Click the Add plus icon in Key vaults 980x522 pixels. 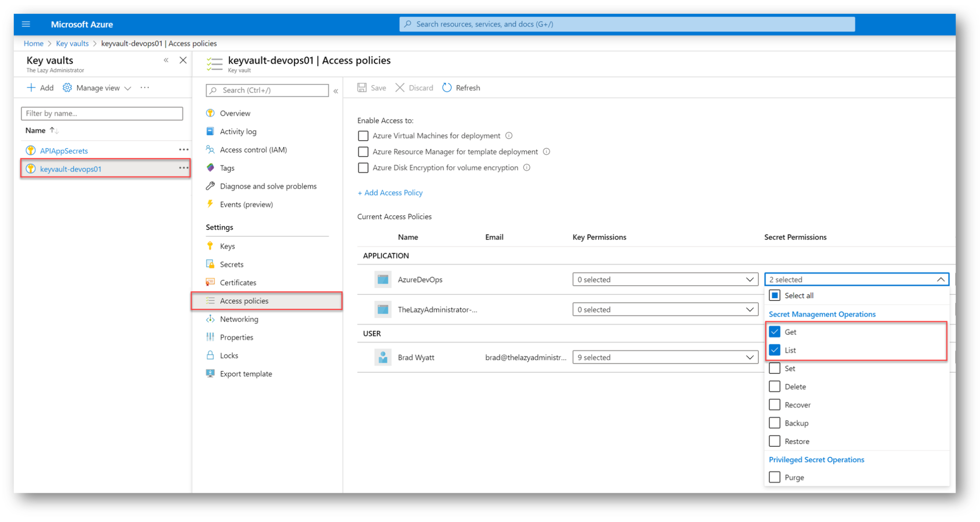[31, 88]
